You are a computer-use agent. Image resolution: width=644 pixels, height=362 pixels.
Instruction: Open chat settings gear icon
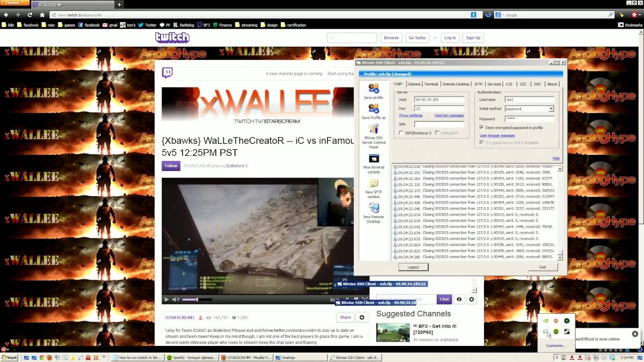pos(471,299)
